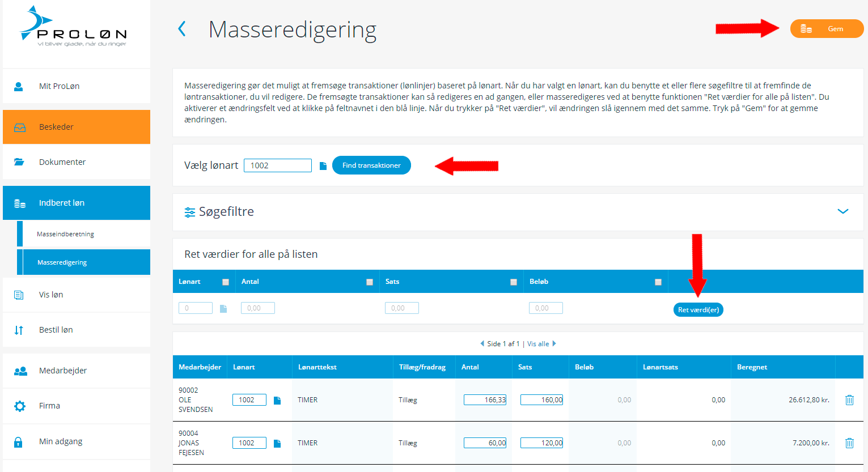Open lønart lookup icon in Jonas Fejesen's row
This screenshot has height=472, width=868.
277,444
